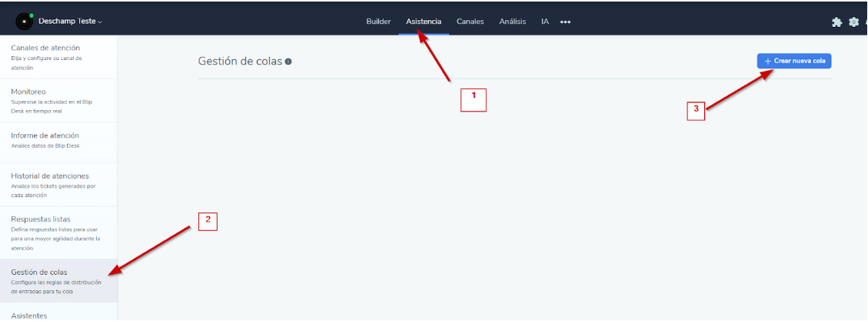Switch to the Builder tab
The width and height of the screenshot is (868, 321).
coord(378,22)
